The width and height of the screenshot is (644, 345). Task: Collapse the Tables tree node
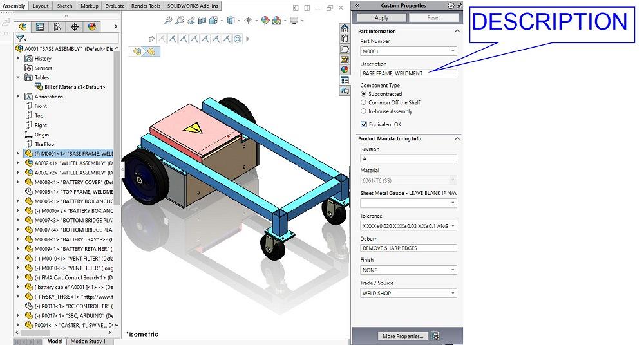18,77
